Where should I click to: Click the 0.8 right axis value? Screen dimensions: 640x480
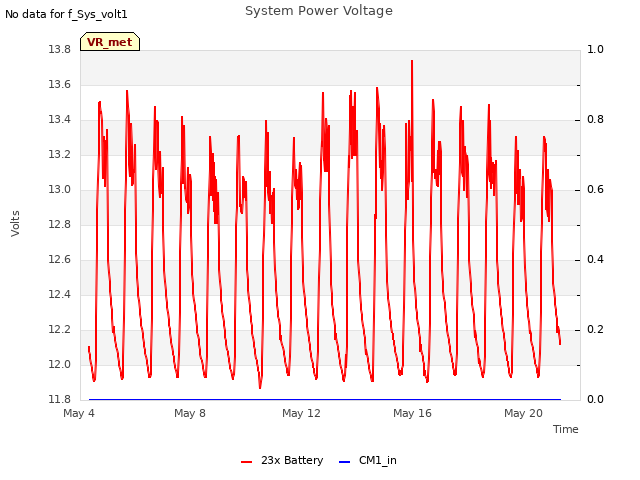click(x=595, y=120)
